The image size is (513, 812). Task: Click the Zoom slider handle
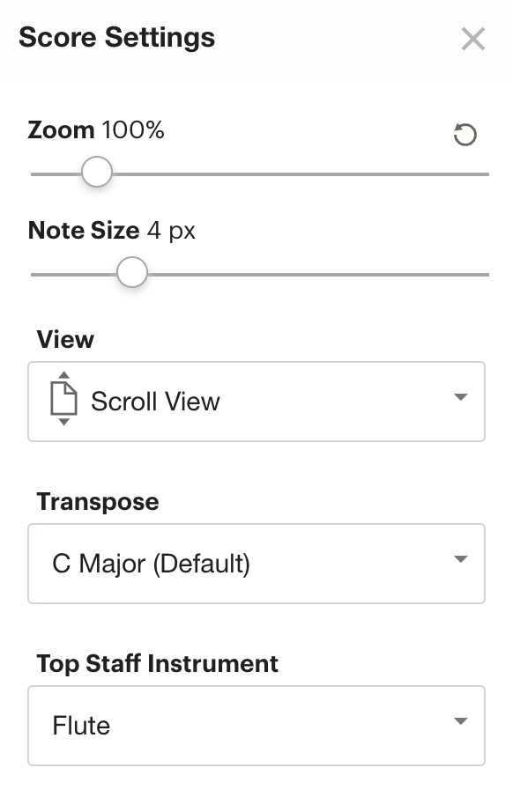97,172
